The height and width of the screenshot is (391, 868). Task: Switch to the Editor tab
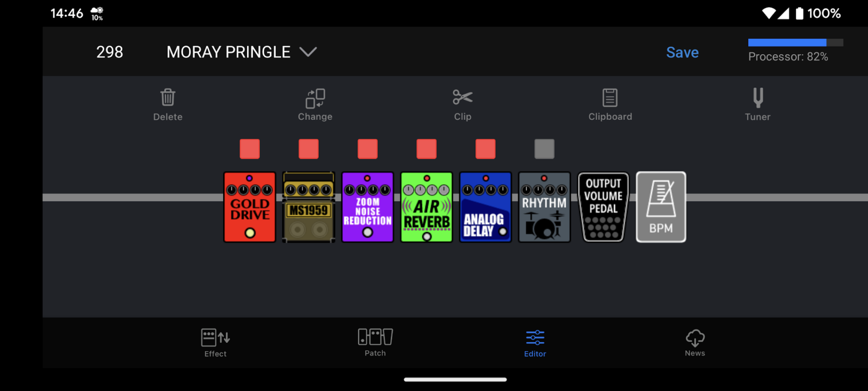(535, 343)
